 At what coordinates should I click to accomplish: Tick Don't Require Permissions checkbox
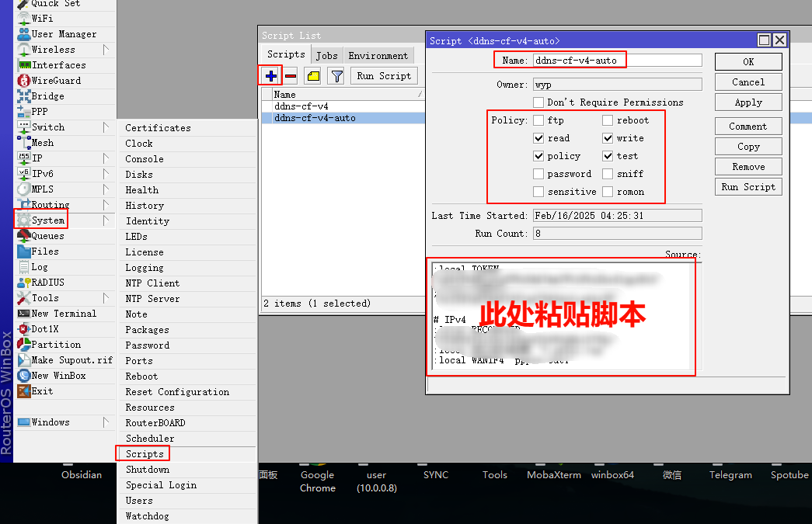tap(538, 102)
